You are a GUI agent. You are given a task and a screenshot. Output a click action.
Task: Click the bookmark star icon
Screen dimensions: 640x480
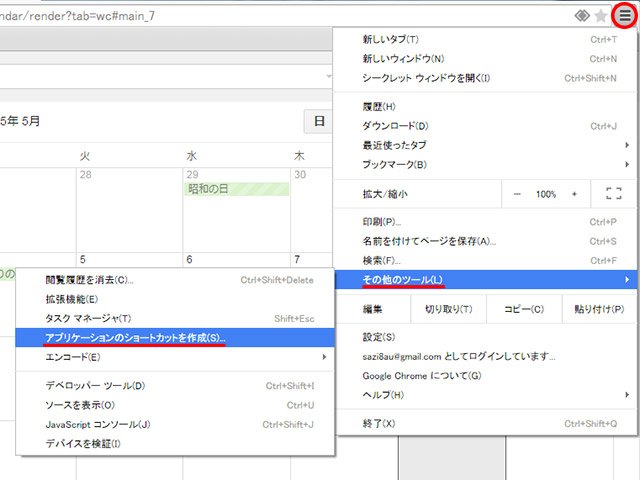click(600, 16)
